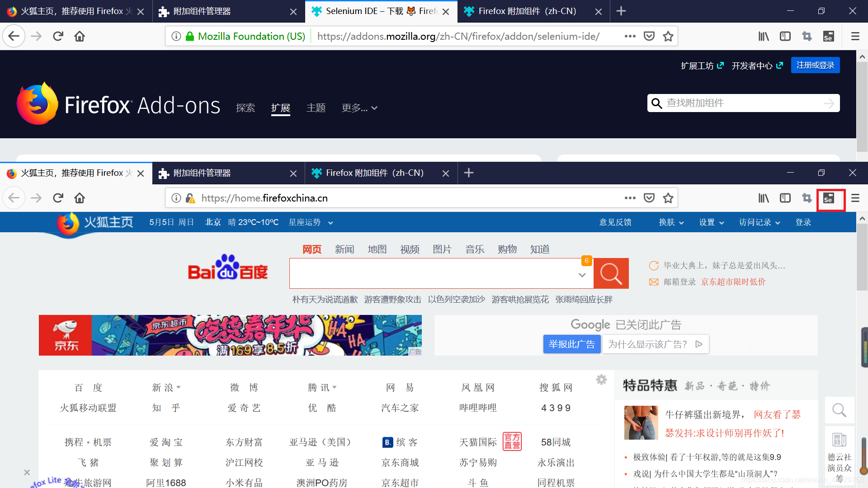
Task: Open 意见反馈 link
Action: pyautogui.click(x=615, y=222)
